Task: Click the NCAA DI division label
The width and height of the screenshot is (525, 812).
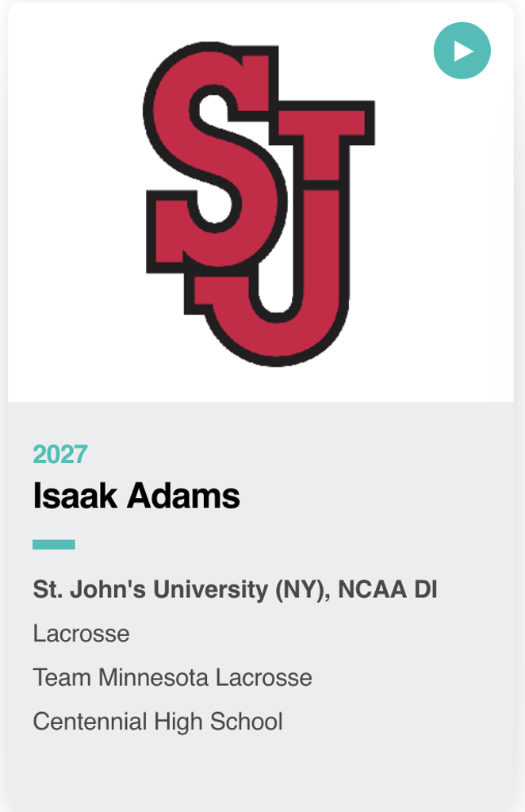Action: pos(388,590)
